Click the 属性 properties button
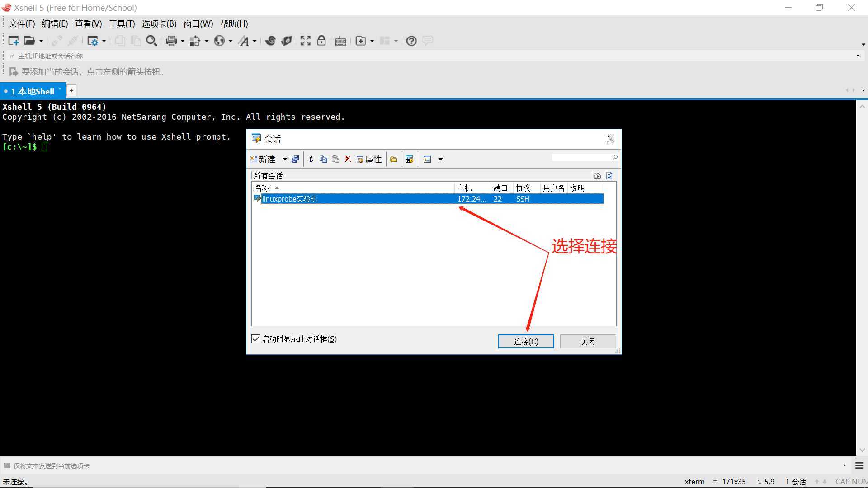 (369, 159)
